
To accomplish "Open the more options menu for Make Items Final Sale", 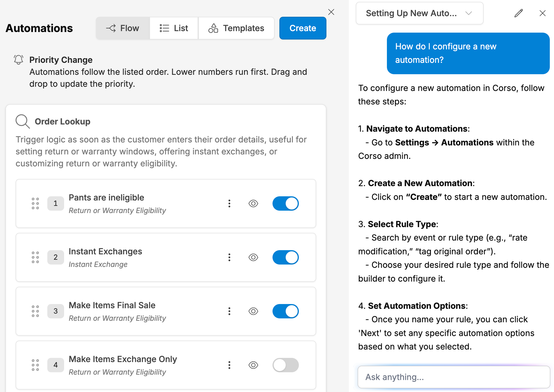I will point(229,311).
